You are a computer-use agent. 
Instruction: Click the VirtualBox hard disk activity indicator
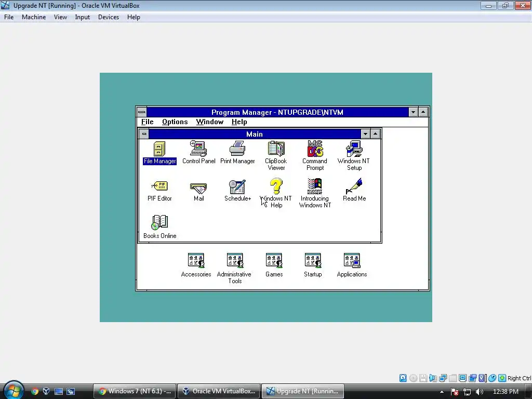point(403,378)
